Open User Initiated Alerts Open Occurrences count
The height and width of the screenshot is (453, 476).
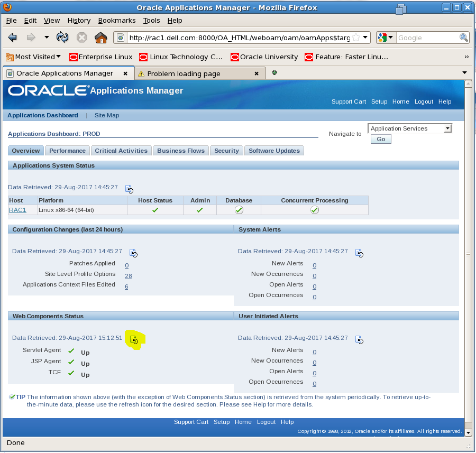pyautogui.click(x=315, y=384)
